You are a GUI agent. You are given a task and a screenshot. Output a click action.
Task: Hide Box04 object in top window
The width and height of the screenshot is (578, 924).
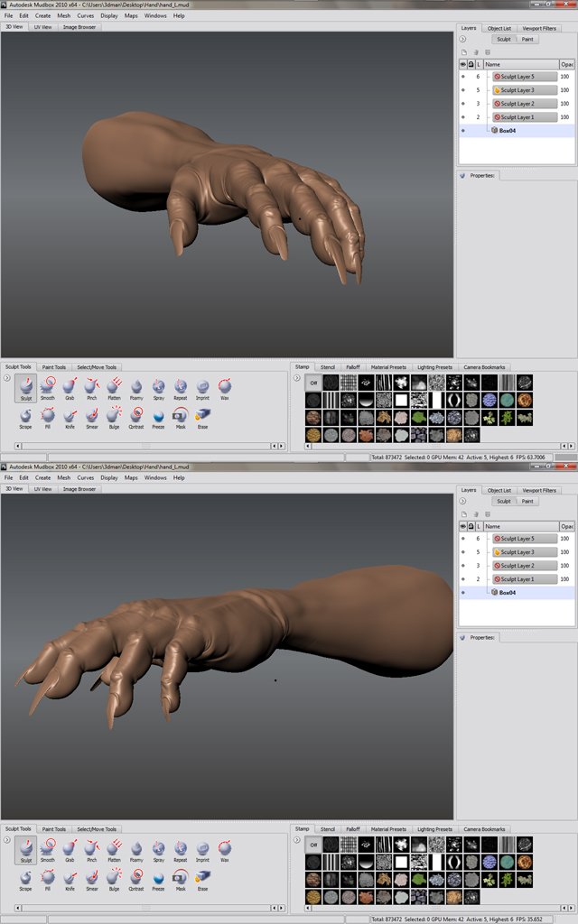463,131
